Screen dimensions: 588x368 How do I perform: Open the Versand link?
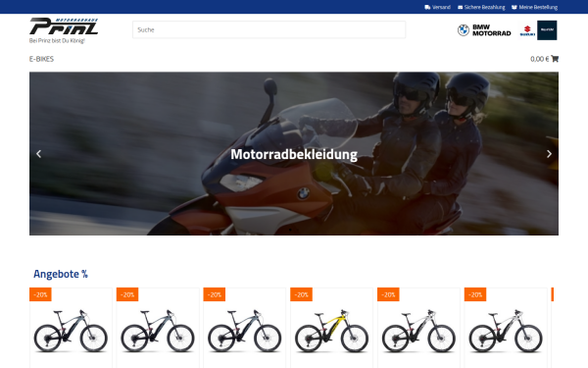[441, 7]
